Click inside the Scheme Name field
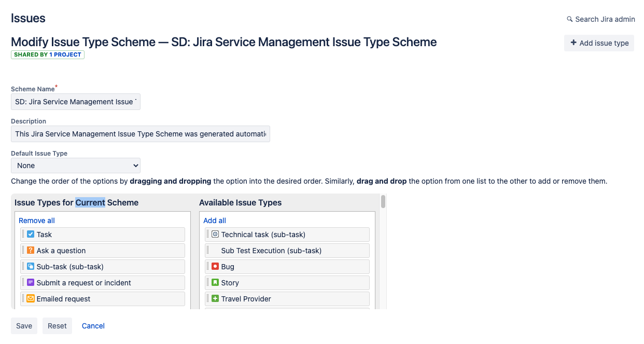This screenshot has width=644, height=344. 75,102
